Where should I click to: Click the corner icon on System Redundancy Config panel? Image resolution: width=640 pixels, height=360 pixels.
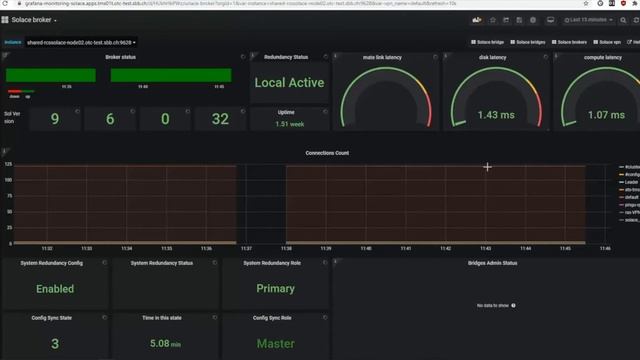[x=104, y=262]
